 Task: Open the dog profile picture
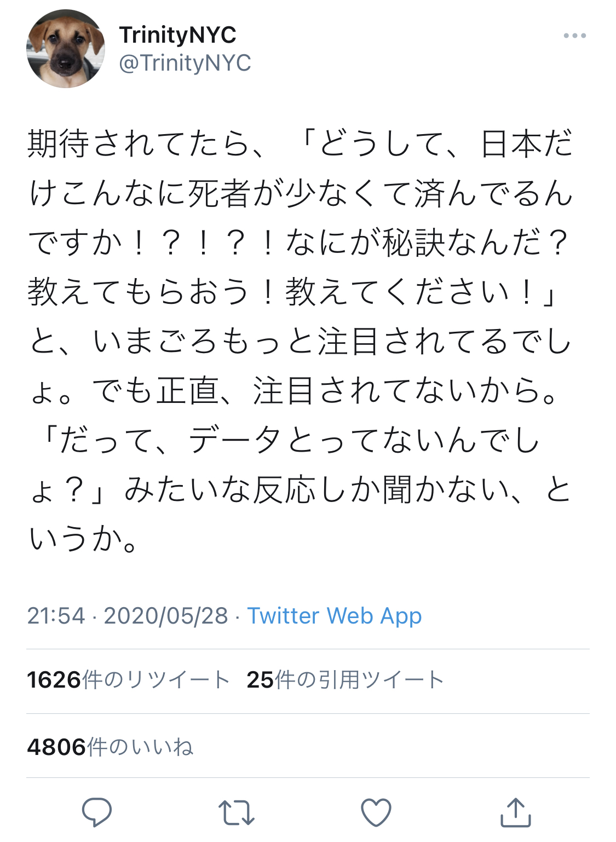pos(66,49)
